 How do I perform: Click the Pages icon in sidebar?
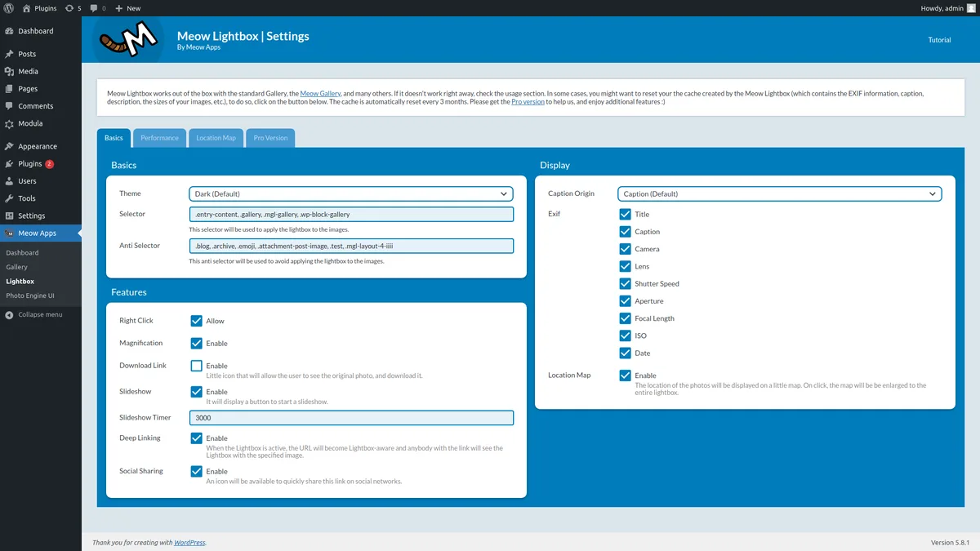tap(9, 89)
